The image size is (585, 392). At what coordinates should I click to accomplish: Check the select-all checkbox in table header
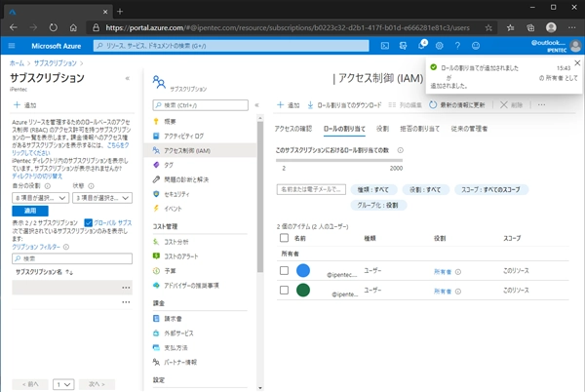[x=284, y=238]
